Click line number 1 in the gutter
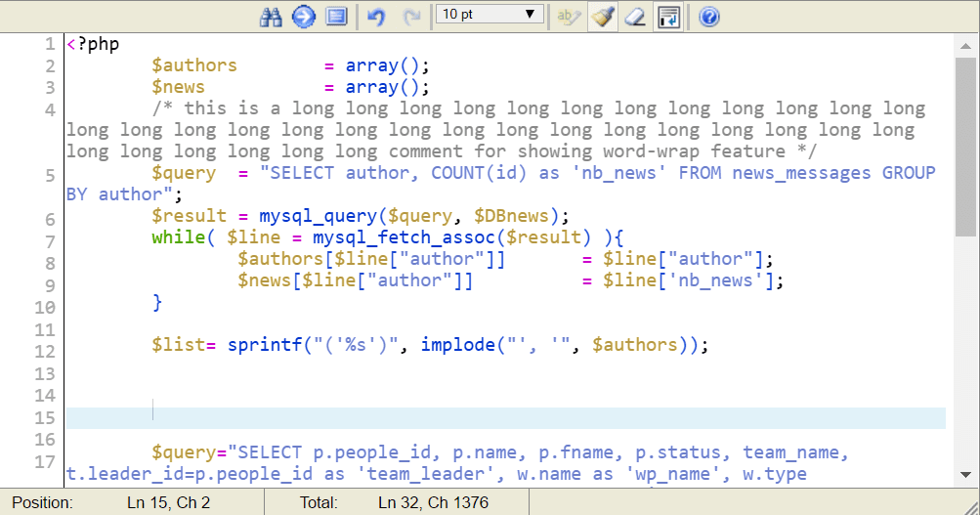Viewport: 980px width, 515px height. 50,44
